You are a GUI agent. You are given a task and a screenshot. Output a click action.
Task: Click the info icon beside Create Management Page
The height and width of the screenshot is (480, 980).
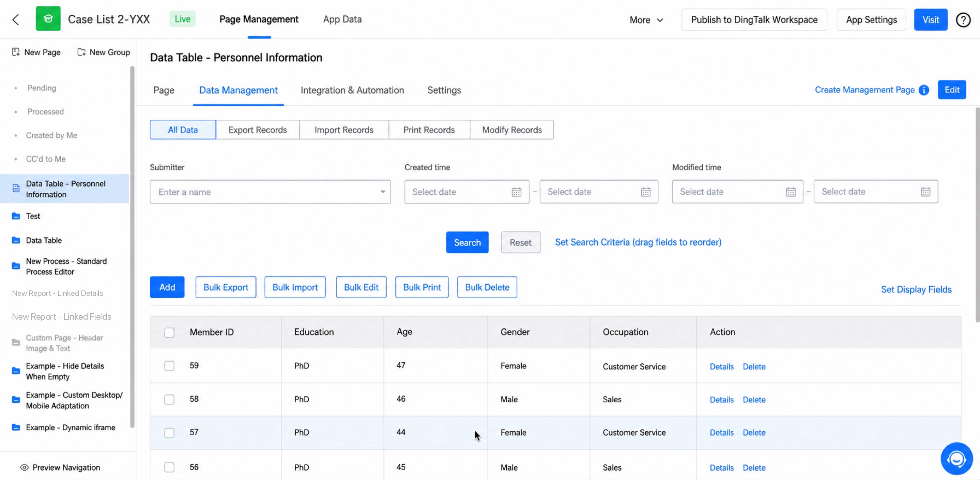tap(924, 90)
